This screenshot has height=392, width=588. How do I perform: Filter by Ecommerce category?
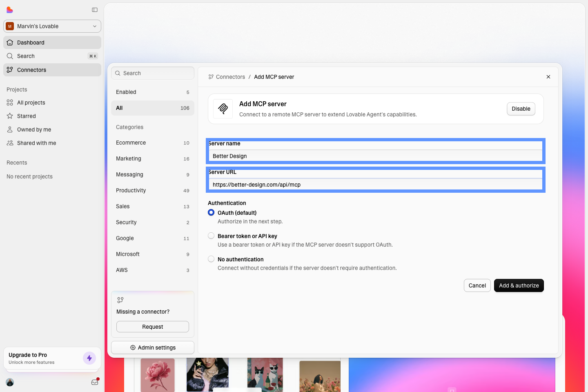point(153,143)
